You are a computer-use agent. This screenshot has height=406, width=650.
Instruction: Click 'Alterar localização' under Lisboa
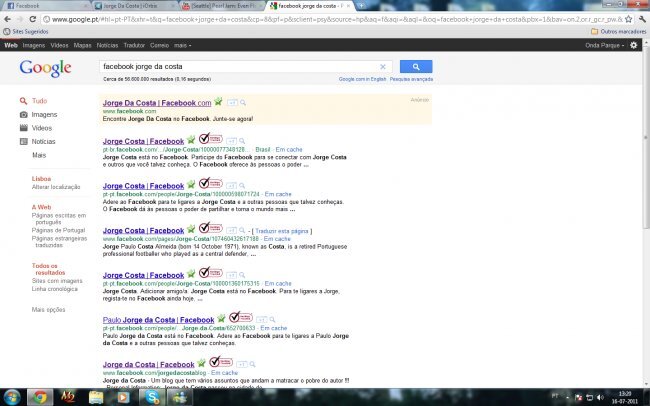pos(56,187)
